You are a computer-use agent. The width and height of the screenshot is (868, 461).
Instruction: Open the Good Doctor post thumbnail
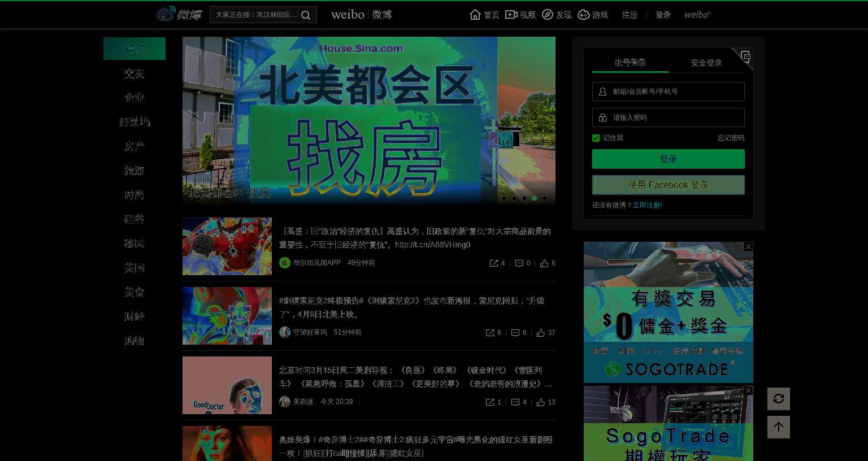(x=227, y=385)
